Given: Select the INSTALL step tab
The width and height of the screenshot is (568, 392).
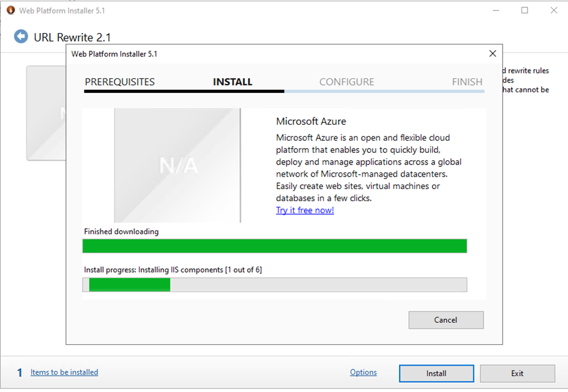Looking at the screenshot, I should pos(233,82).
